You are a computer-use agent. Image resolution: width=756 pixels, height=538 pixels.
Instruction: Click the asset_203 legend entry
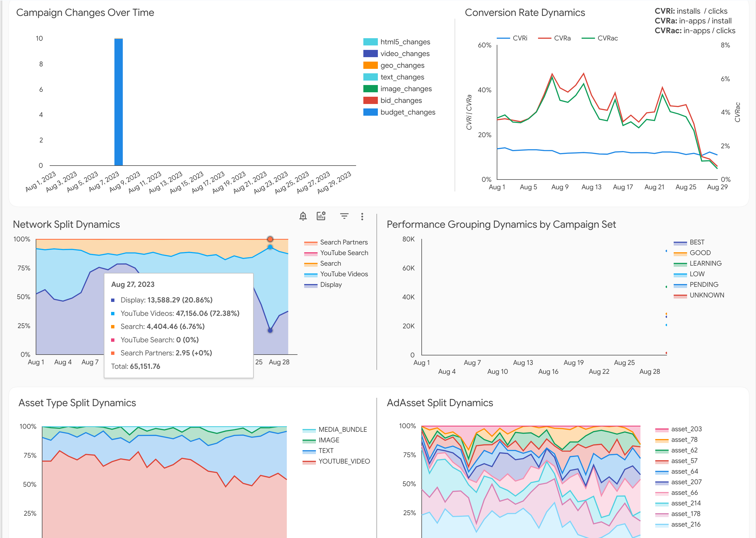(686, 429)
